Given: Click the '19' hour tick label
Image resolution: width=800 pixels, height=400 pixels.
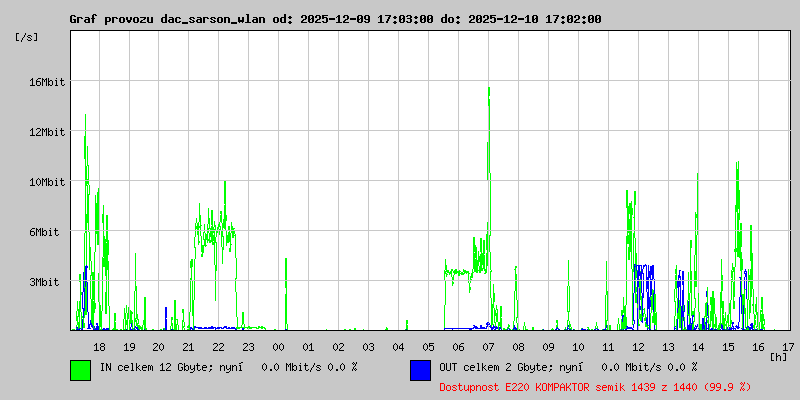Looking at the screenshot, I should 130,347.
